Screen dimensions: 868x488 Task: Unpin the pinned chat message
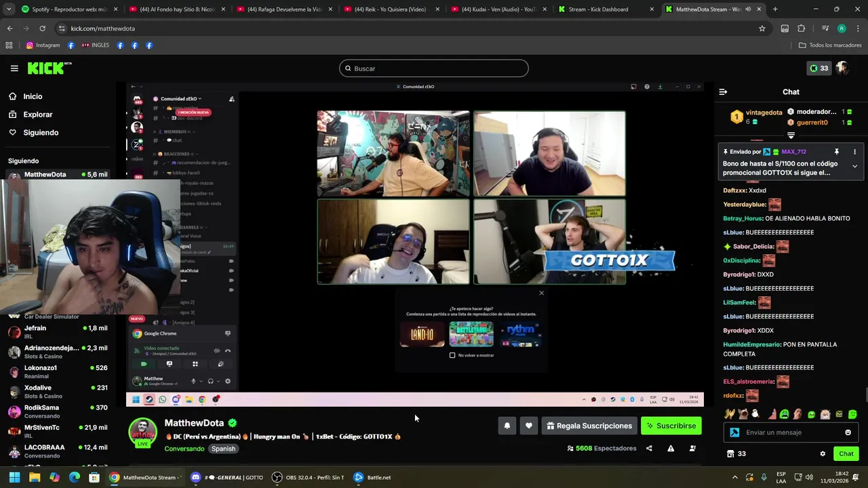click(x=837, y=152)
